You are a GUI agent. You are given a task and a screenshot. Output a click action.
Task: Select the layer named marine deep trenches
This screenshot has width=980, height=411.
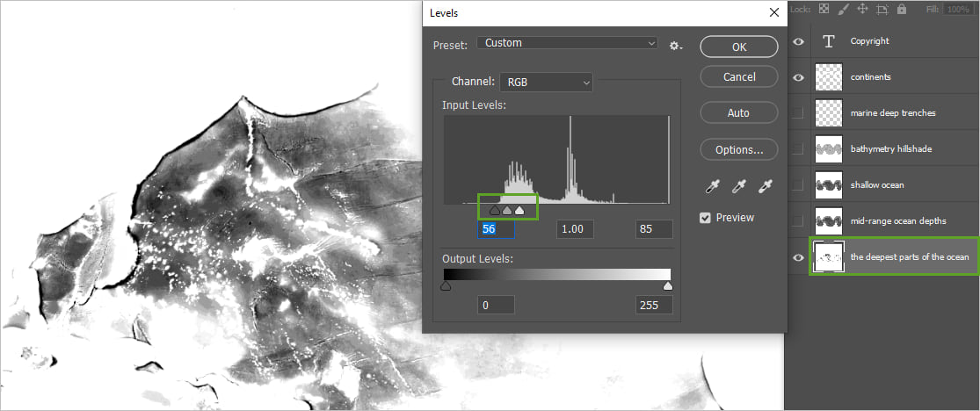[893, 113]
